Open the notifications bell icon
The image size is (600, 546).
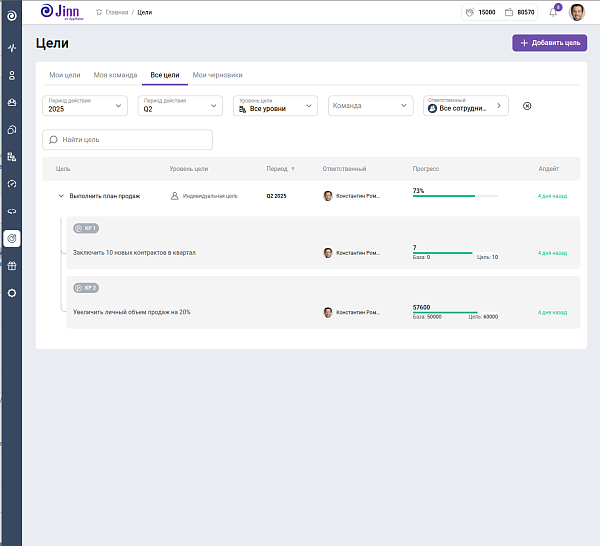553,13
